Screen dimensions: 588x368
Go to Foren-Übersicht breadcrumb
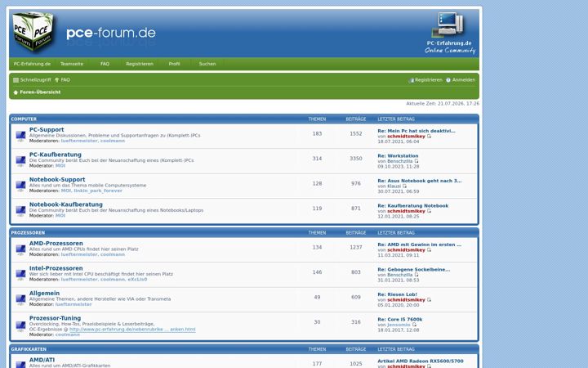point(40,92)
